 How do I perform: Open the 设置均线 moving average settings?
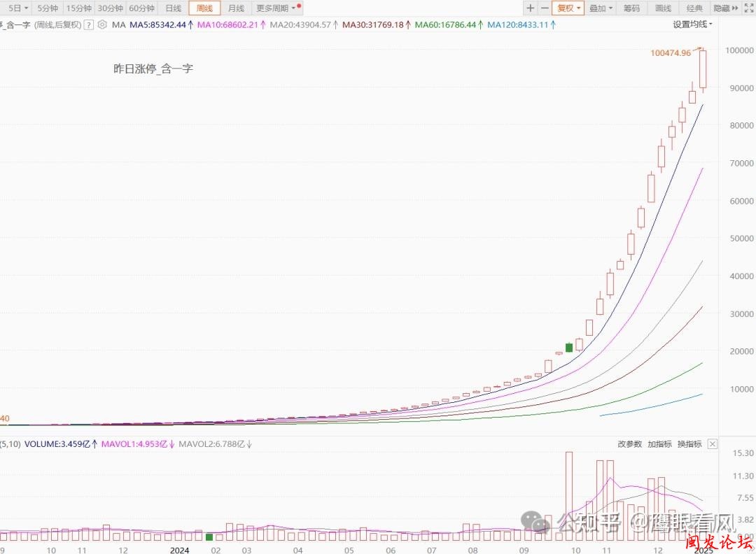click(692, 24)
